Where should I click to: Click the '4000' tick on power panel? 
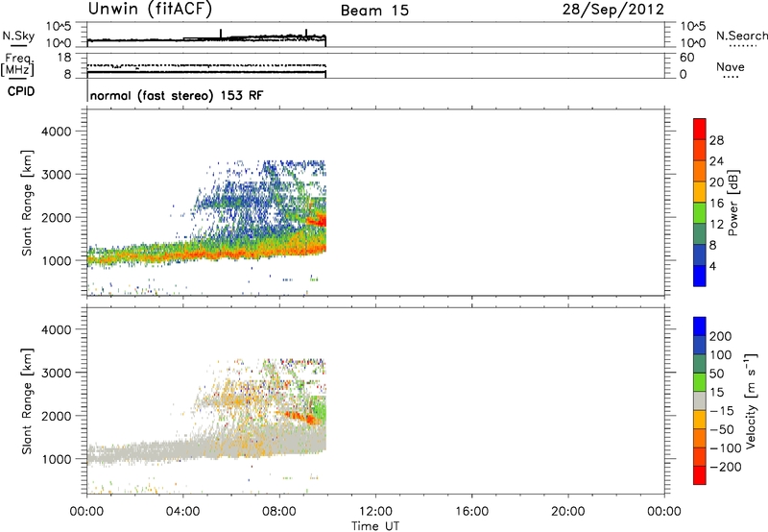click(x=57, y=132)
